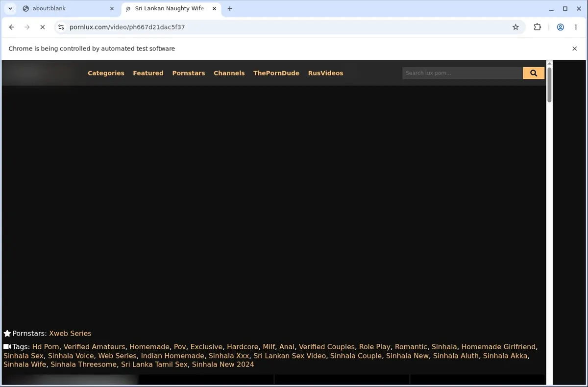588x387 pixels.
Task: Select the Sinhala Voice tag
Action: point(71,356)
